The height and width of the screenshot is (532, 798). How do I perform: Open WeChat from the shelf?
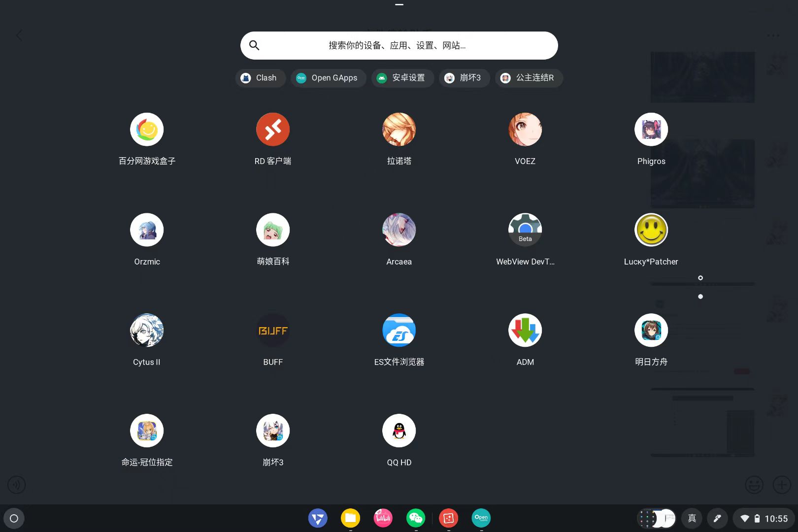[x=416, y=518]
